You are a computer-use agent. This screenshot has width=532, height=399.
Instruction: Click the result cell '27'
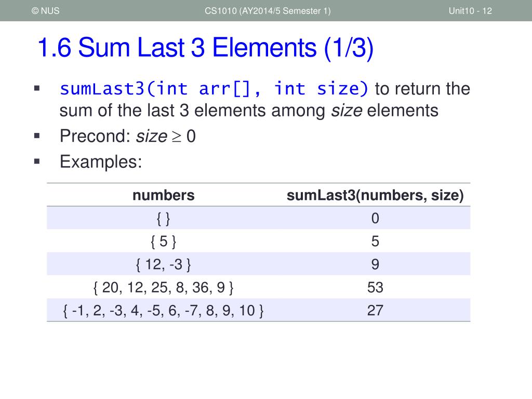(375, 311)
